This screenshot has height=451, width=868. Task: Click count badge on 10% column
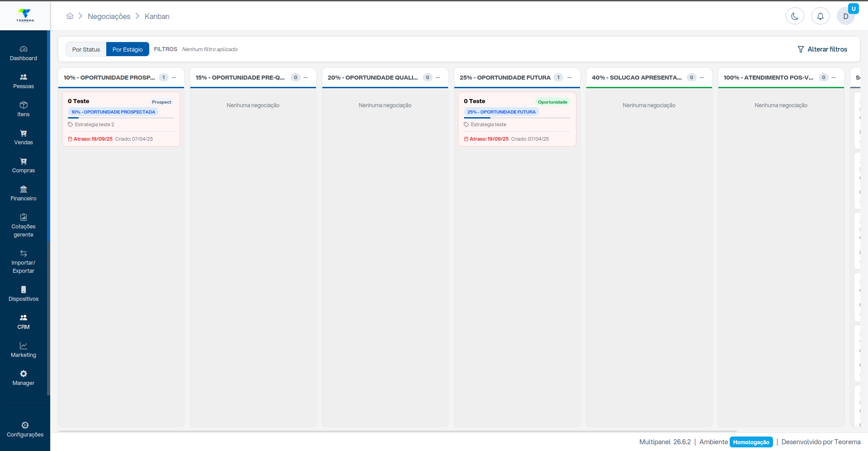164,77
